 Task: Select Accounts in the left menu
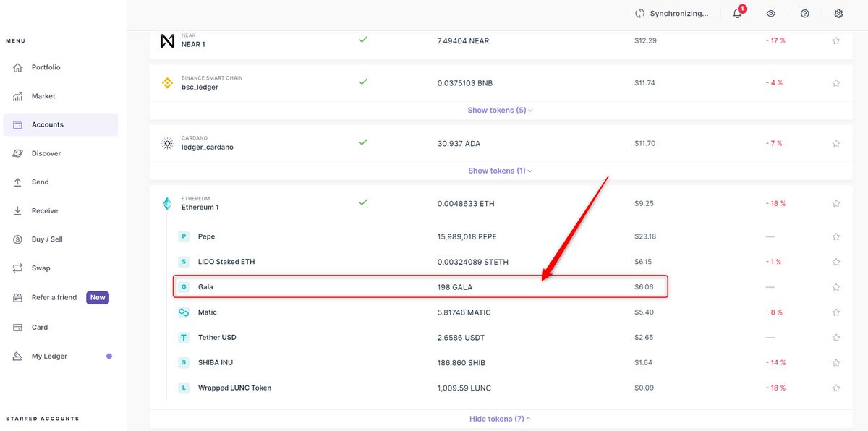pyautogui.click(x=47, y=124)
